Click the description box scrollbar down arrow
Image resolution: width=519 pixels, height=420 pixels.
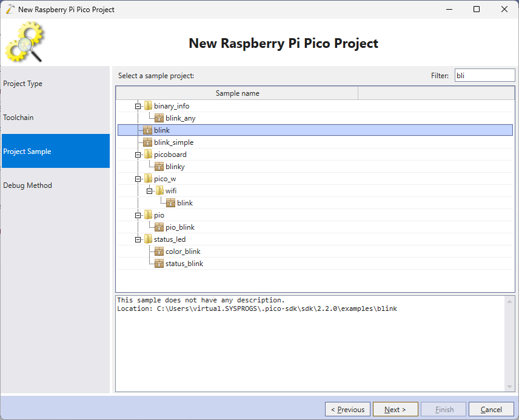[x=509, y=387]
